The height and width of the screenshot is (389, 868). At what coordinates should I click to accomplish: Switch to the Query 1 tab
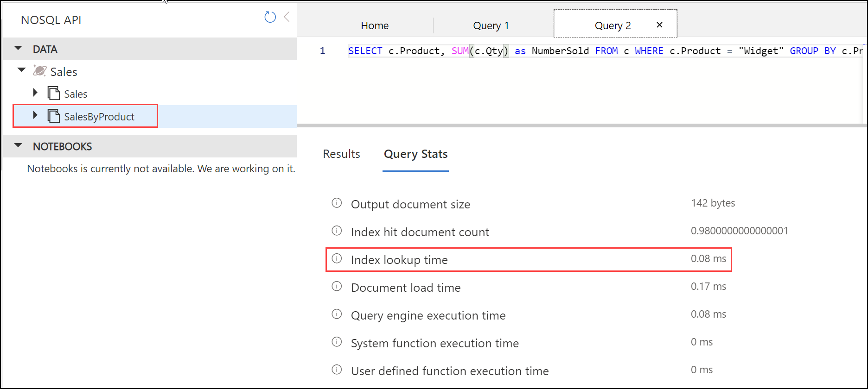(491, 25)
